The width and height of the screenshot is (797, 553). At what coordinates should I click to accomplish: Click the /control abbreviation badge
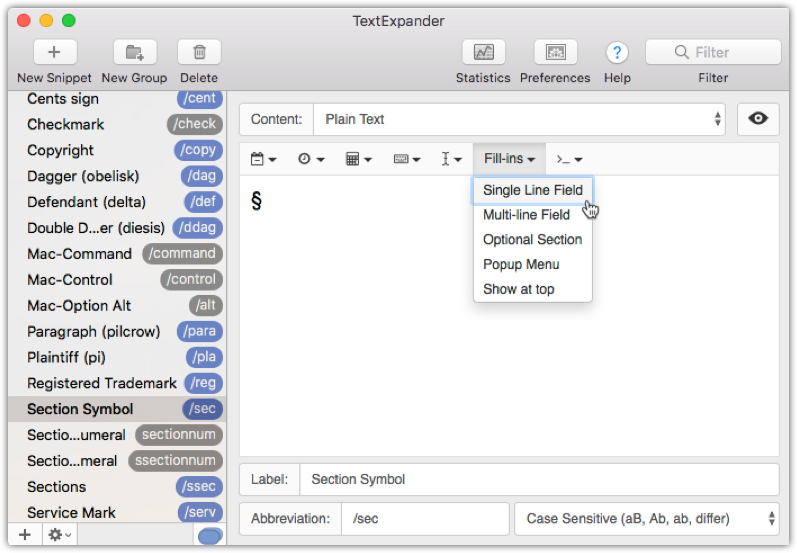[x=192, y=280]
